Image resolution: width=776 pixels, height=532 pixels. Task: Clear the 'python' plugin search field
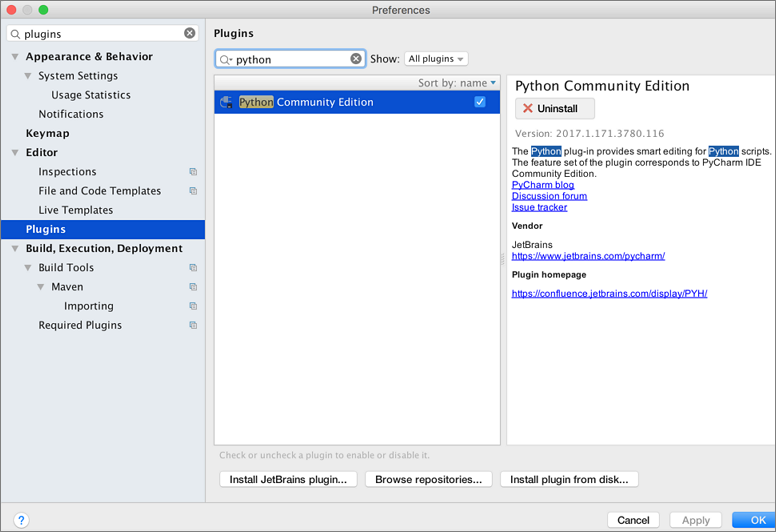point(356,59)
